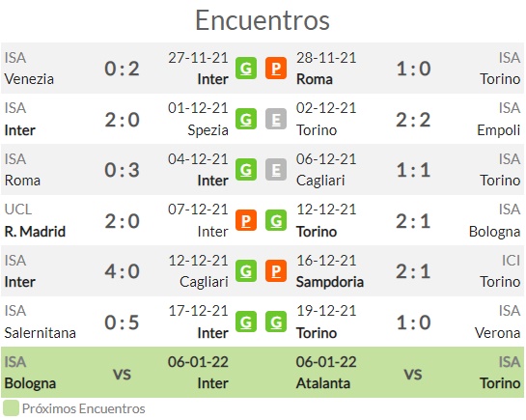Open the 2:2 Torino vs Empoli score
The image size is (526, 420).
[x=413, y=120]
